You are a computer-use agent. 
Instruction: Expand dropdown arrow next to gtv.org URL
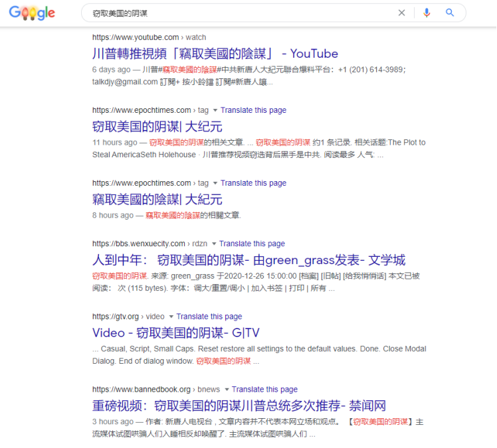point(171,317)
